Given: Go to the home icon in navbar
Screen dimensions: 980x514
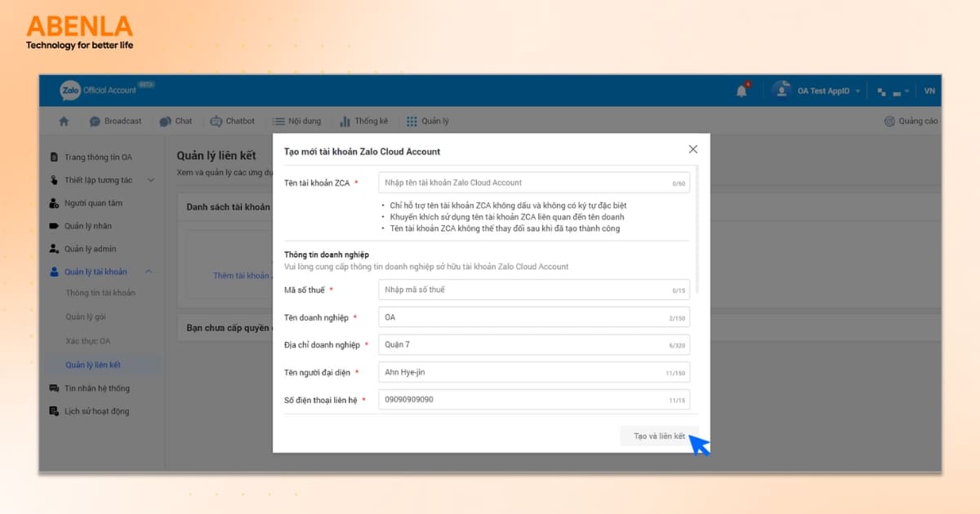Looking at the screenshot, I should (x=64, y=122).
